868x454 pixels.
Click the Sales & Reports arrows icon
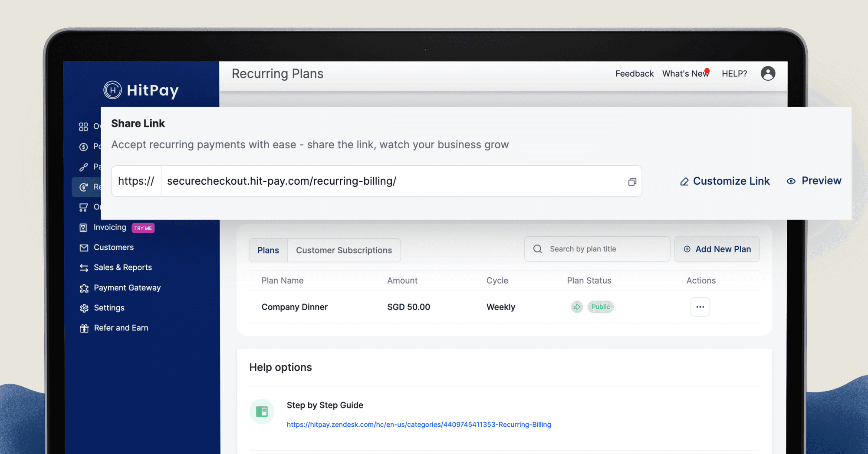point(84,268)
